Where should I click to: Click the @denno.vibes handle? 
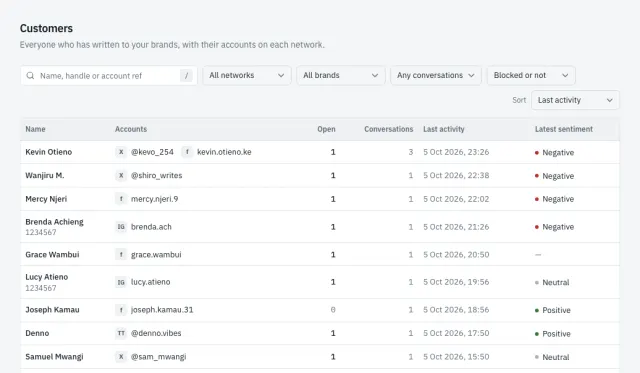point(156,333)
